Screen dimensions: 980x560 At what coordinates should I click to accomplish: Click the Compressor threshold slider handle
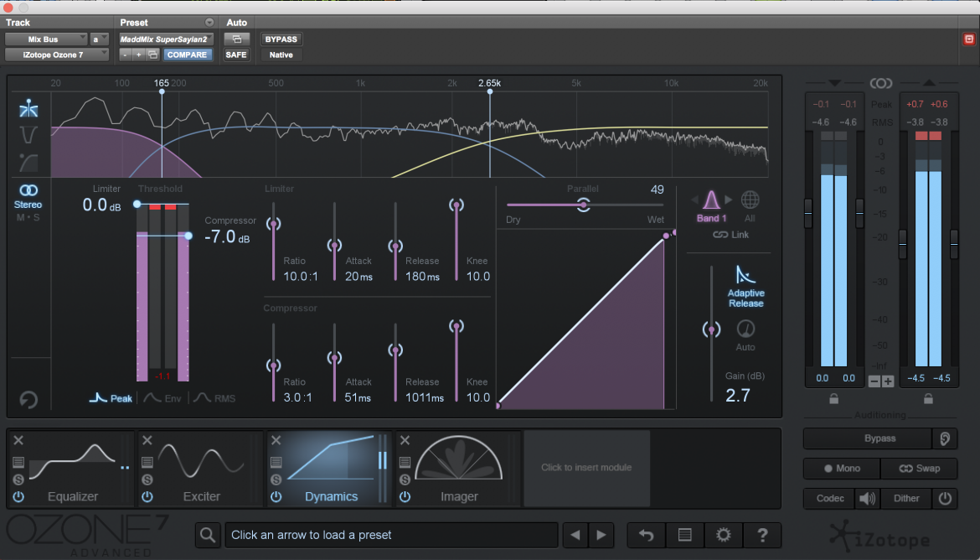[188, 236]
